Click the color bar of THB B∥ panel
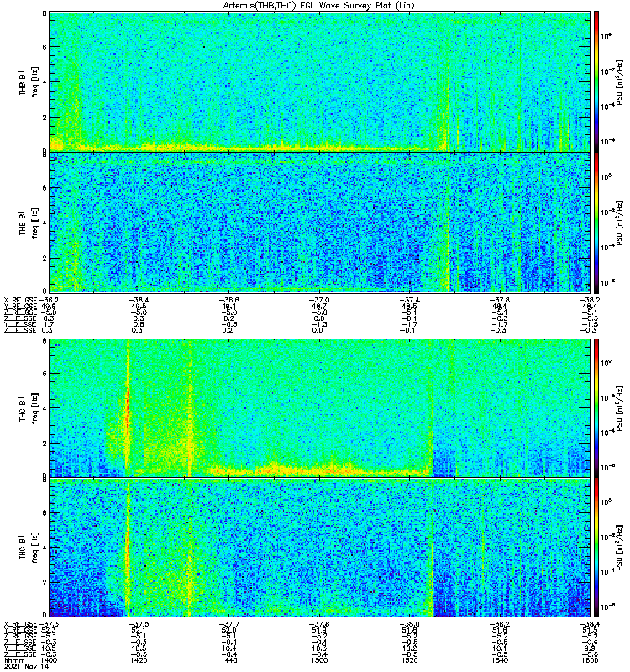This screenshot has height=672, width=630. 596,223
